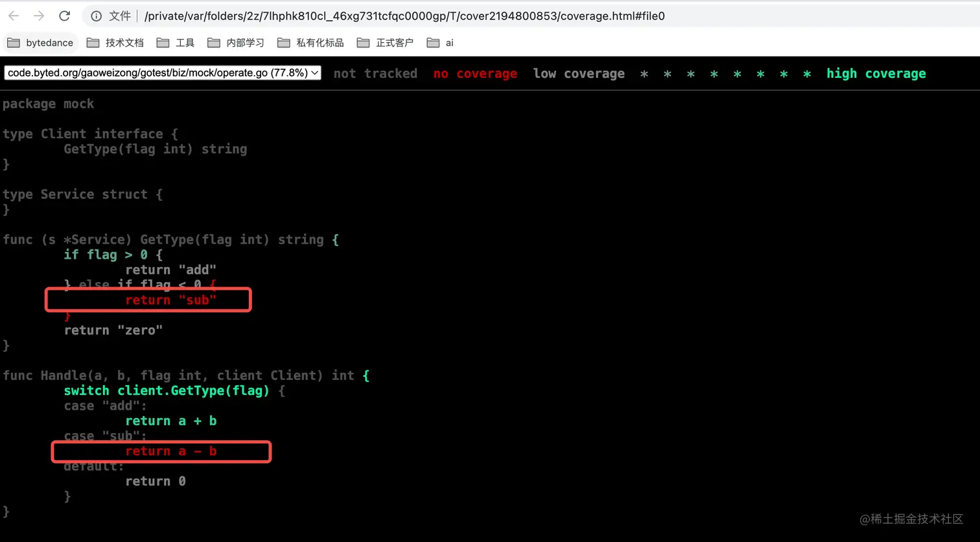Click the 'func Handle(a, b, flag int' declaration line
The height and width of the screenshot is (542, 980).
pos(186,375)
